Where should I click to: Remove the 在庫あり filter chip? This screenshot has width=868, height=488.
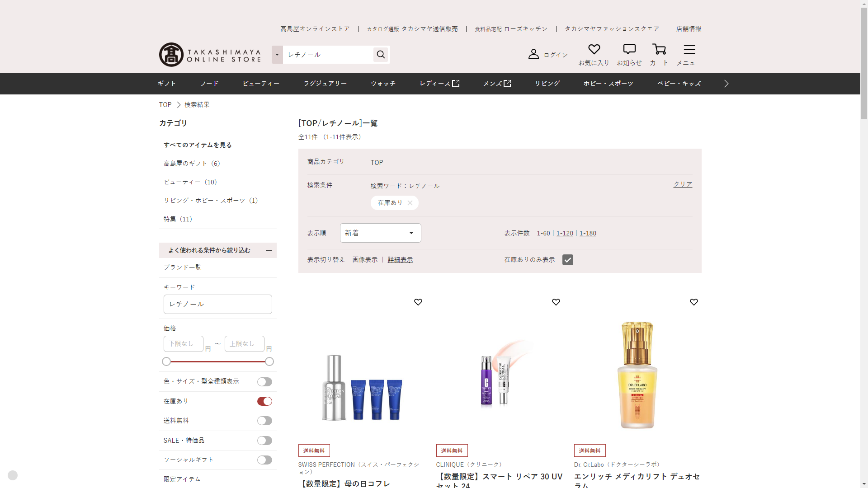(410, 203)
